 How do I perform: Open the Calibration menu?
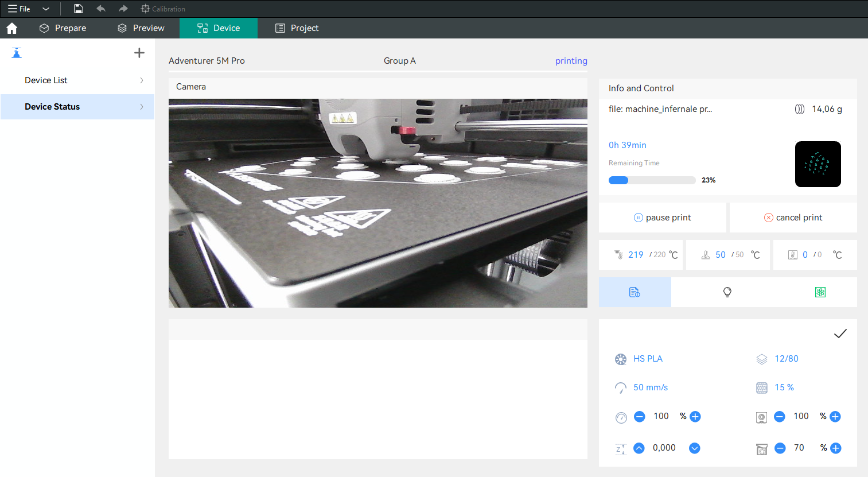coord(163,9)
